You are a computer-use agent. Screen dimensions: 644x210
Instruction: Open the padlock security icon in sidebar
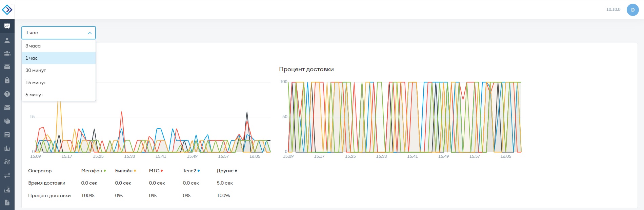point(7,80)
